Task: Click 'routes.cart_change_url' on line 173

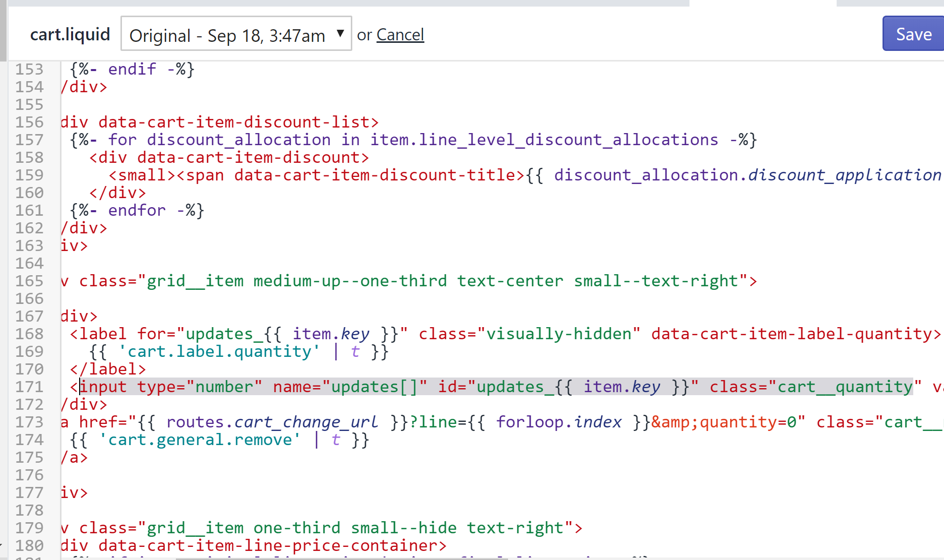Action: (272, 422)
